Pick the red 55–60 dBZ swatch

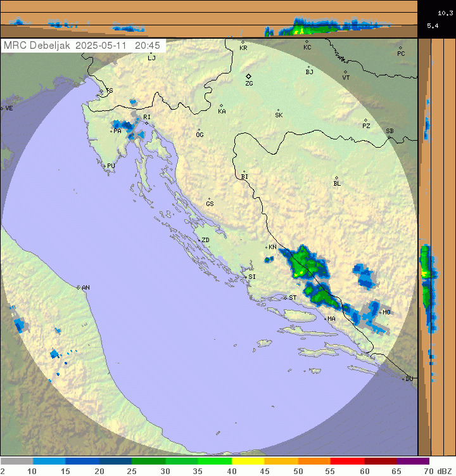347,461
